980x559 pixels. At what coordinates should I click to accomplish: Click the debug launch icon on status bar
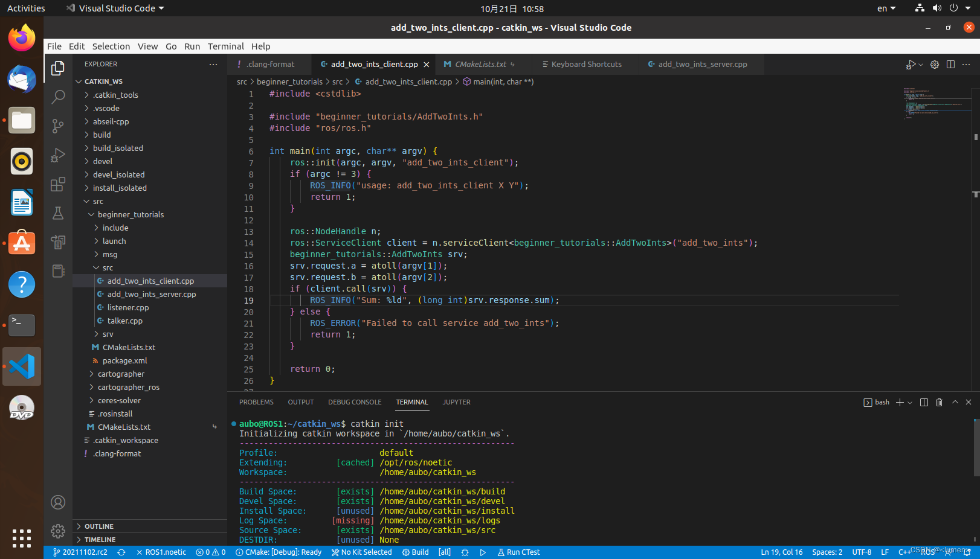pos(482,552)
